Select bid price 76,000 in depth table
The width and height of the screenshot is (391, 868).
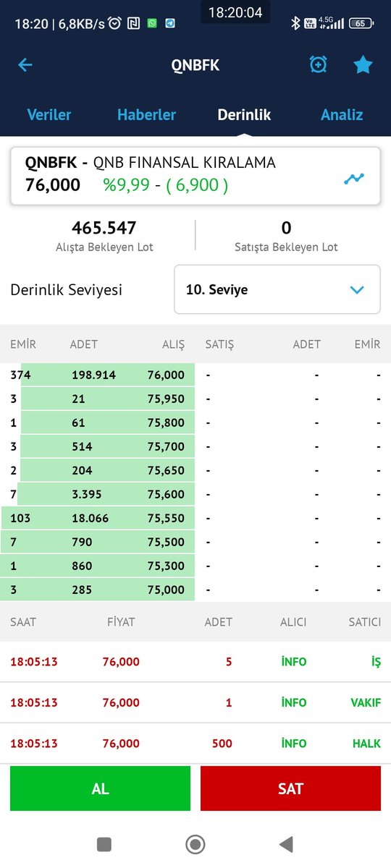[x=166, y=375]
